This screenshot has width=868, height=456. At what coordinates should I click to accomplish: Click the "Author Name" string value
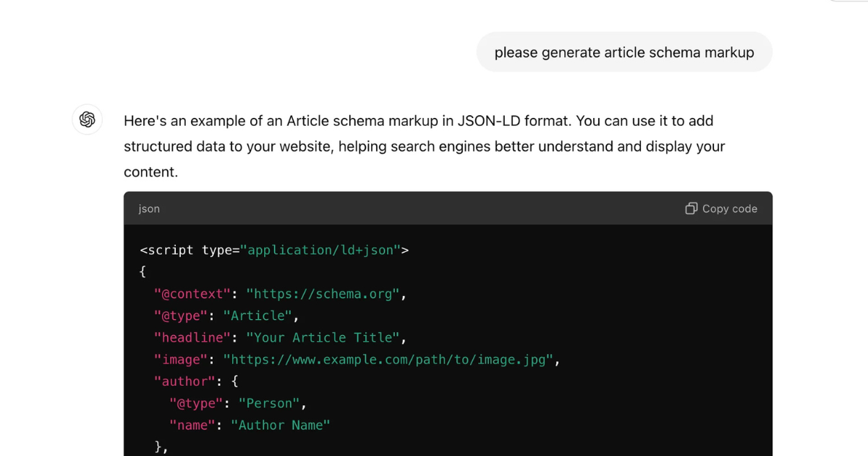(x=281, y=425)
